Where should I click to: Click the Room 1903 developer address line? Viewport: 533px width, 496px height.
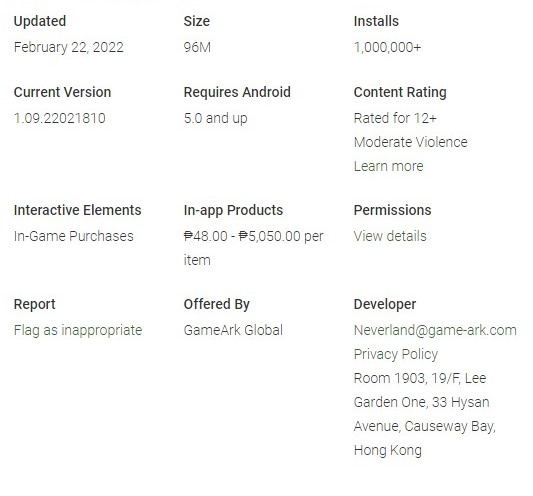[x=420, y=378]
